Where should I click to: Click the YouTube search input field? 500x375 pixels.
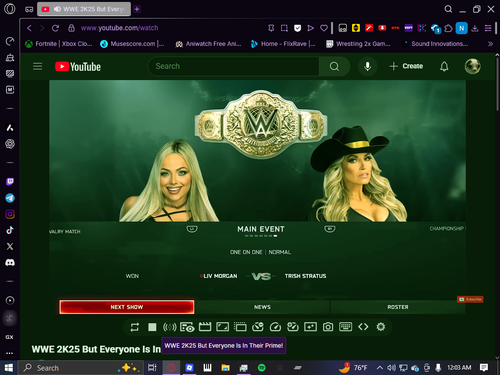(233, 66)
